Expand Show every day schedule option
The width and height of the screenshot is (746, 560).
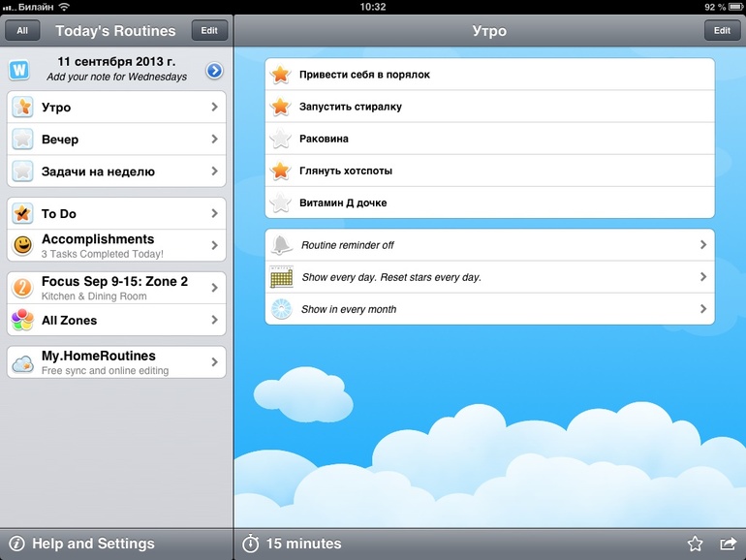[x=489, y=277]
